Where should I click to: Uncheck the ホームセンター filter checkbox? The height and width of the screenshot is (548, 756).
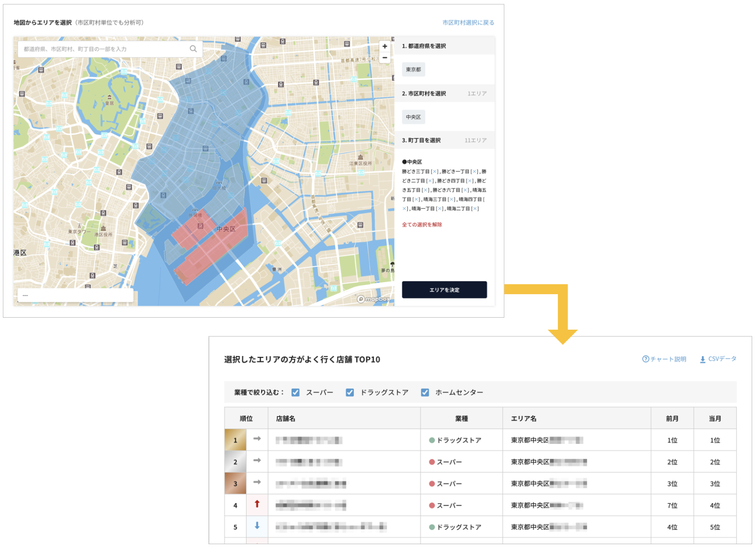pos(425,393)
